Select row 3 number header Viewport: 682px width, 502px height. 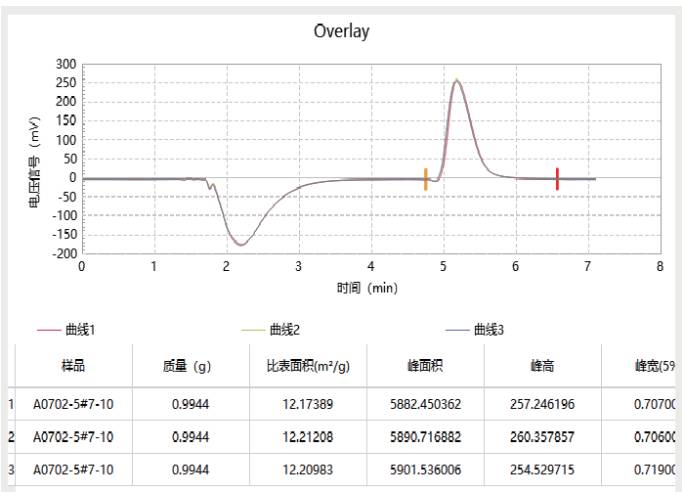[11, 470]
